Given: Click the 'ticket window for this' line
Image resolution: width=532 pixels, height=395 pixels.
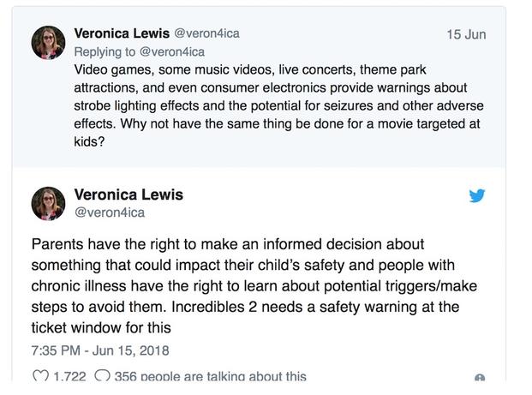Looking at the screenshot, I should [101, 327].
